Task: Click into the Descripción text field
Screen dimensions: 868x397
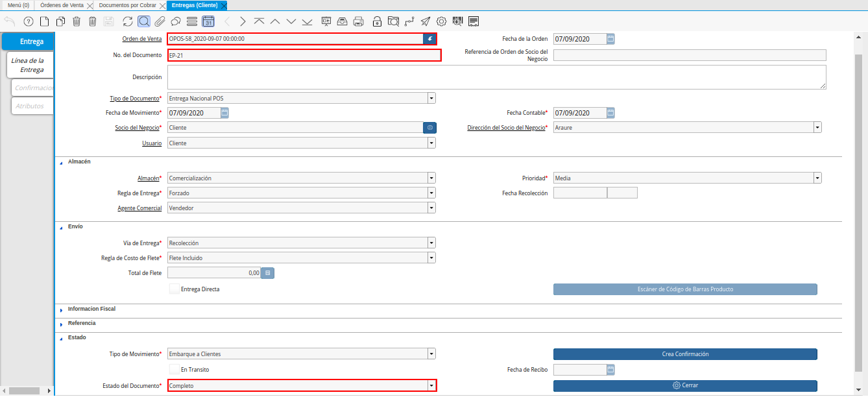Action: (496, 77)
